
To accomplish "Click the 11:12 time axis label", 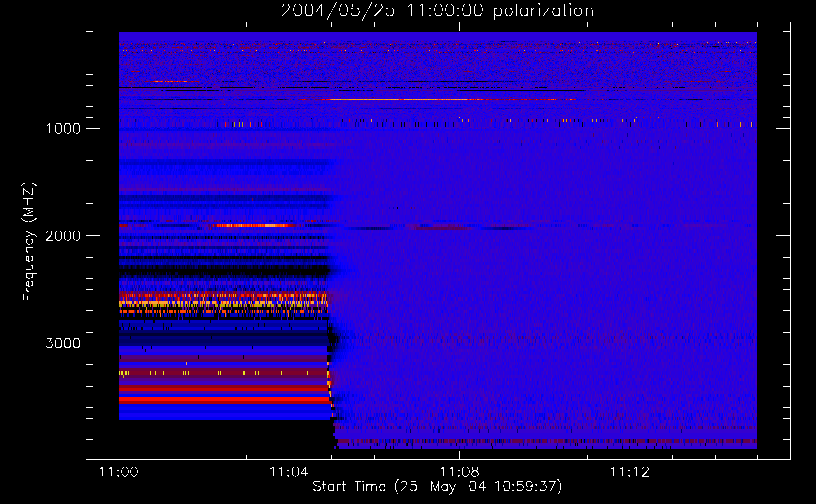I will pos(630,472).
